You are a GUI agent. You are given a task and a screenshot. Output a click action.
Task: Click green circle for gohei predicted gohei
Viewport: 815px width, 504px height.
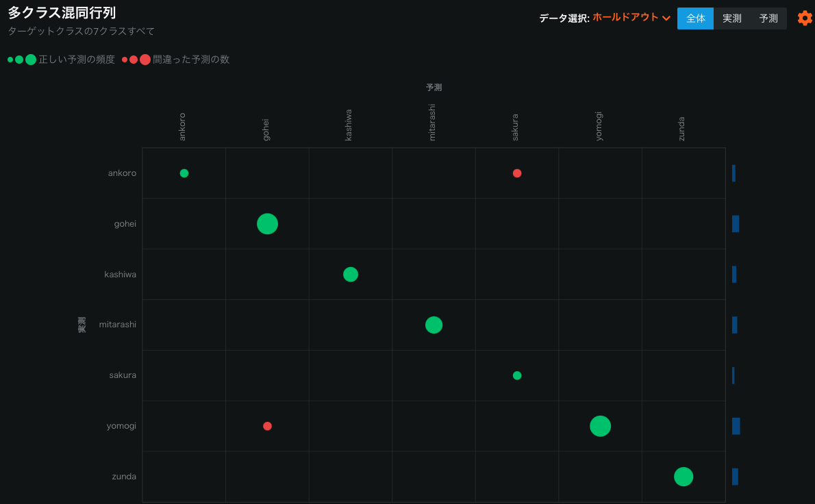tap(267, 224)
